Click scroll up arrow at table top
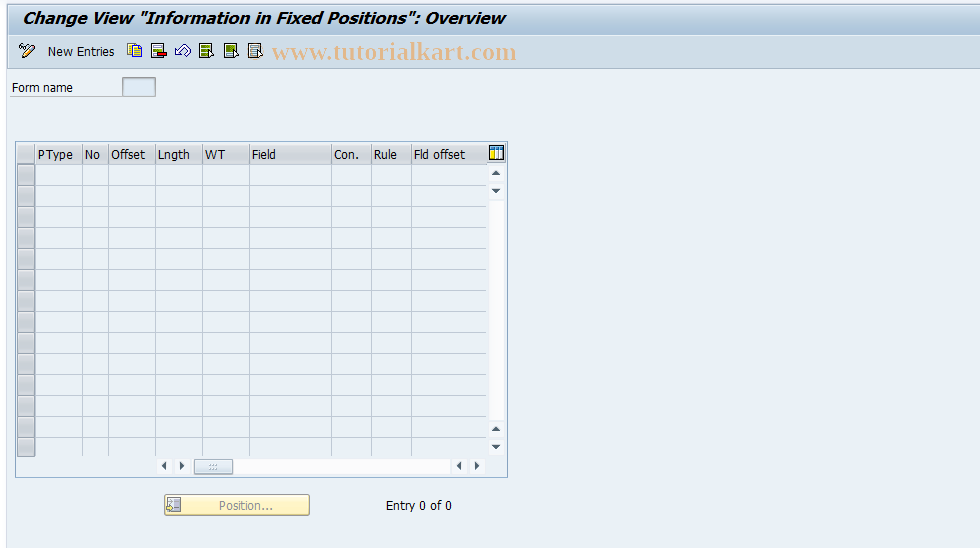Image resolution: width=980 pixels, height=548 pixels. [496, 173]
